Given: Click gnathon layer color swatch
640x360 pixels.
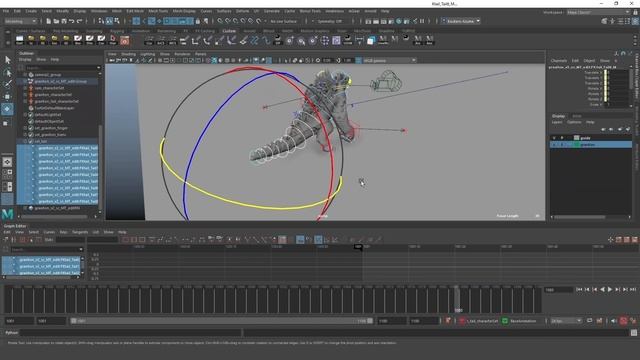Looking at the screenshot, I should click(x=577, y=144).
